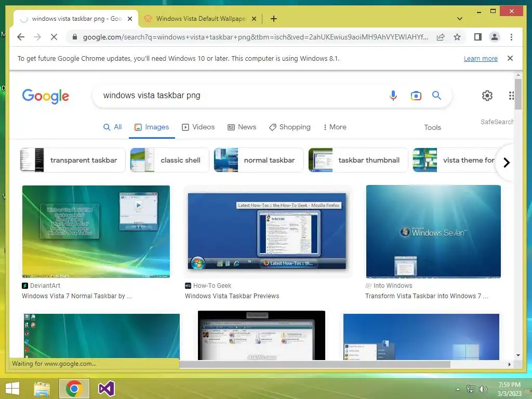Open the green desktop thumbnail in second row

pos(101,336)
